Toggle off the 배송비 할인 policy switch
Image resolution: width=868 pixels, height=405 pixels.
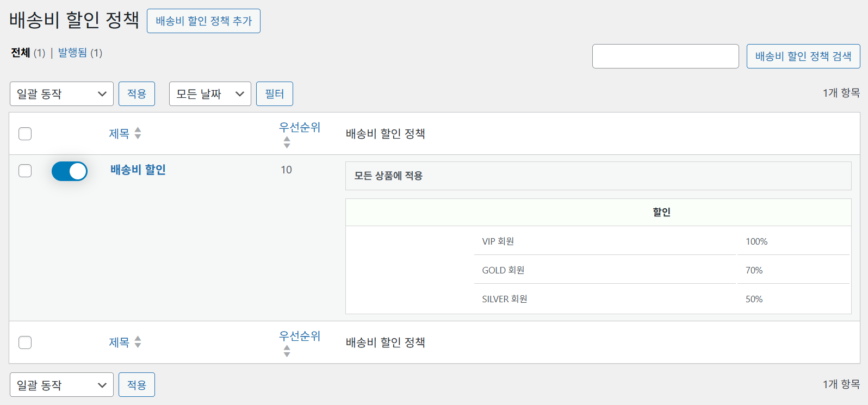(x=70, y=171)
